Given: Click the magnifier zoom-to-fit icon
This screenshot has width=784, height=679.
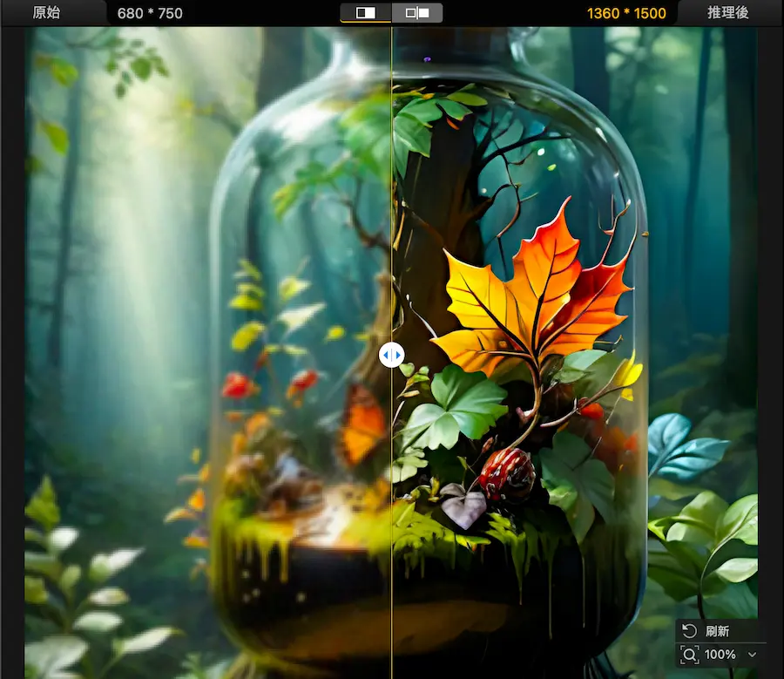Looking at the screenshot, I should (689, 655).
